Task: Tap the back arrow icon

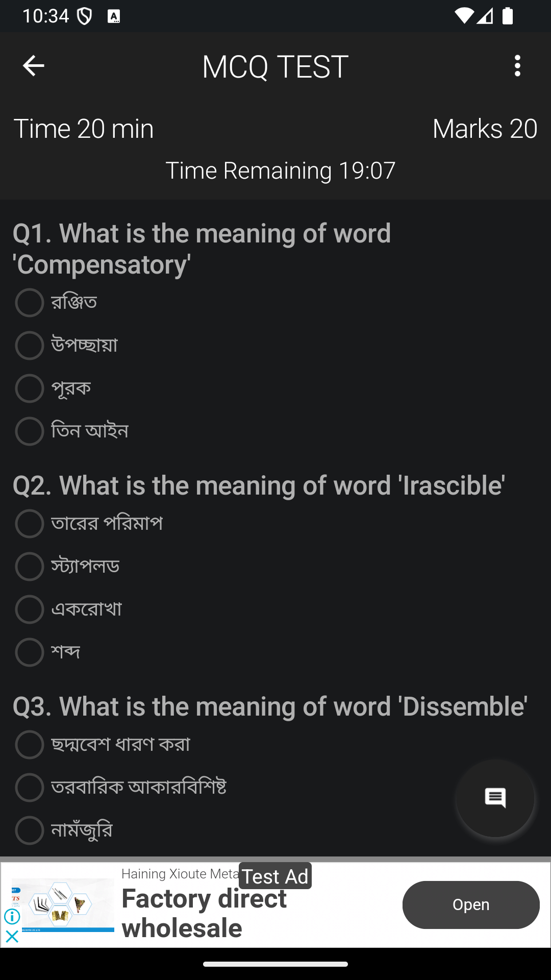Action: (x=34, y=66)
